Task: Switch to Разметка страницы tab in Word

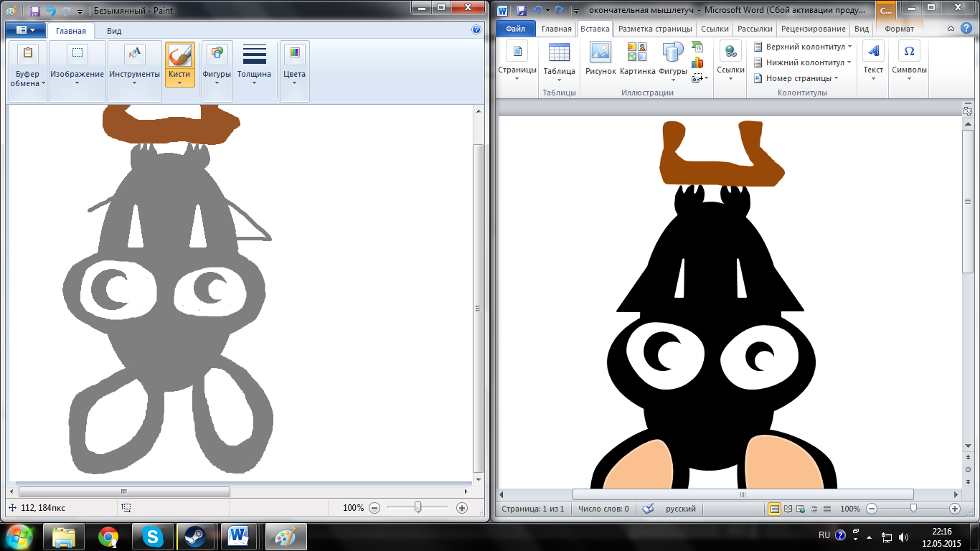Action: point(655,29)
